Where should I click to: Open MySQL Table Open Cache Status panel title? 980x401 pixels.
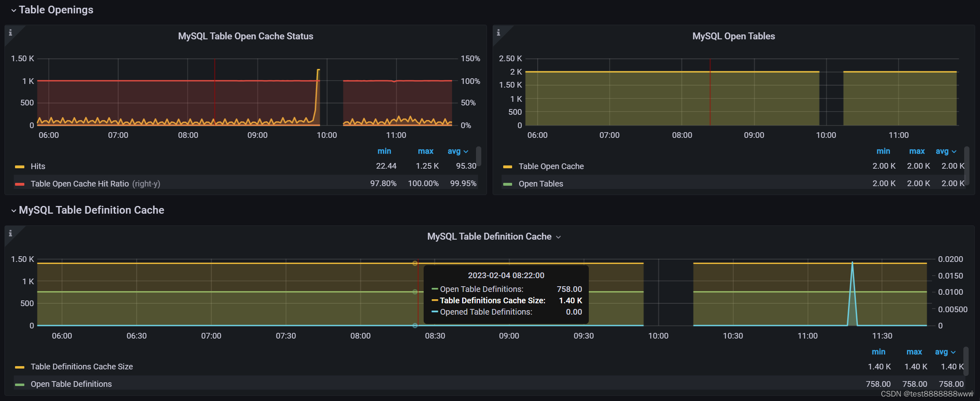pos(246,36)
